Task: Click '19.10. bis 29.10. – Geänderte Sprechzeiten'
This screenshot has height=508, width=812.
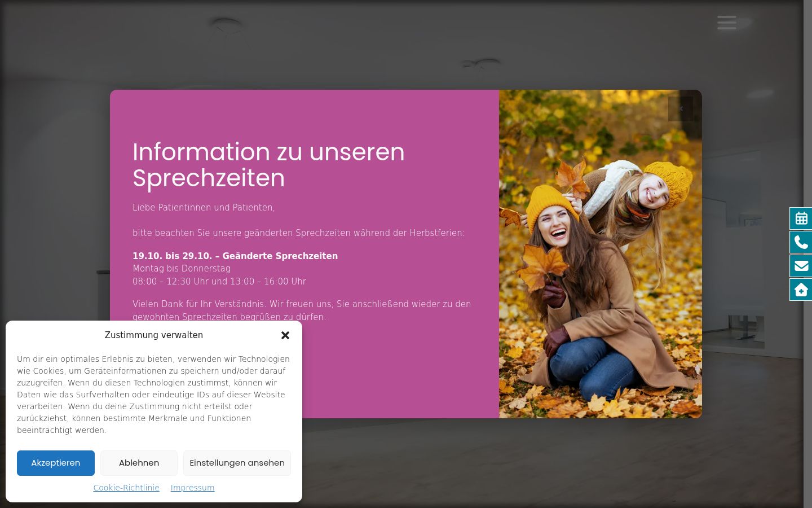Action: pos(235,256)
